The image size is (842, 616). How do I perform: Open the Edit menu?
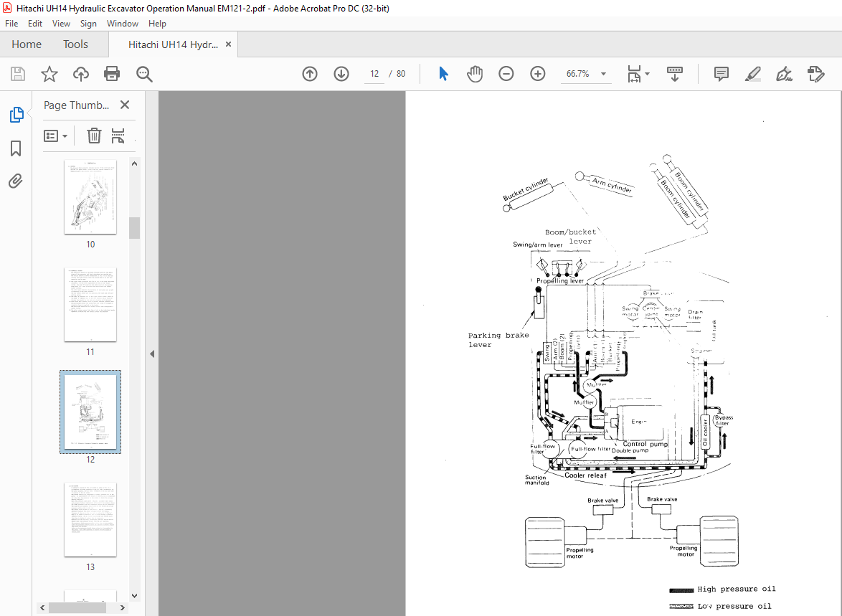[35, 24]
